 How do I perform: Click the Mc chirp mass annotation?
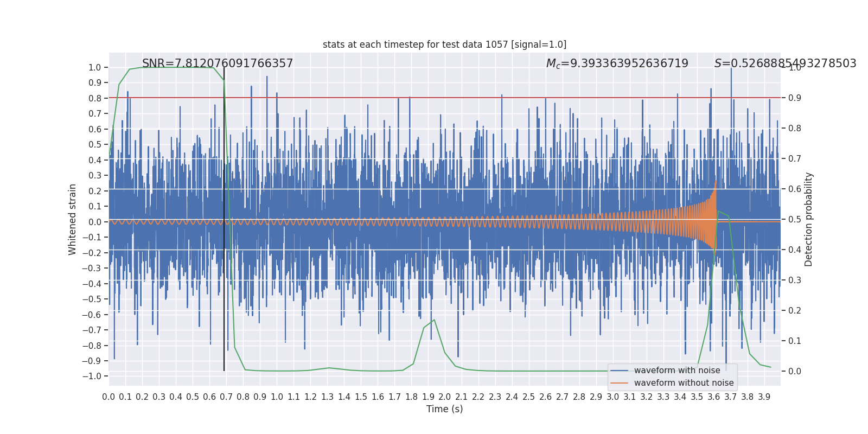point(617,63)
